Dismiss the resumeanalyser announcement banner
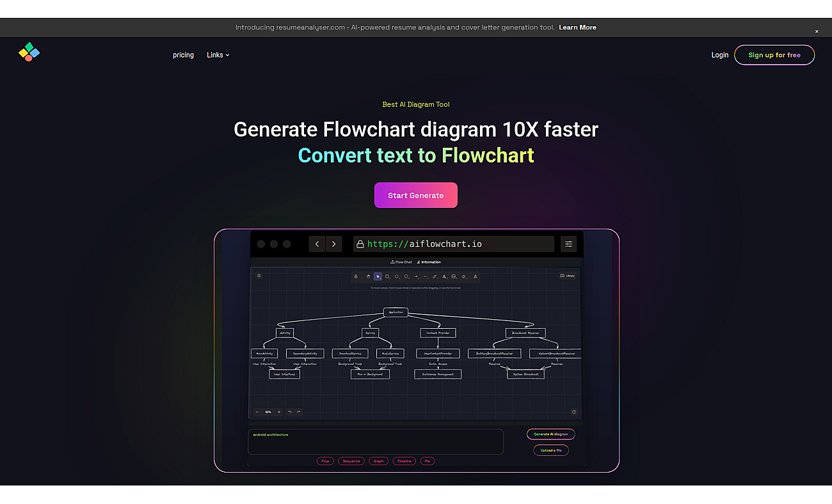Viewport: 832px width, 504px height. (x=817, y=31)
